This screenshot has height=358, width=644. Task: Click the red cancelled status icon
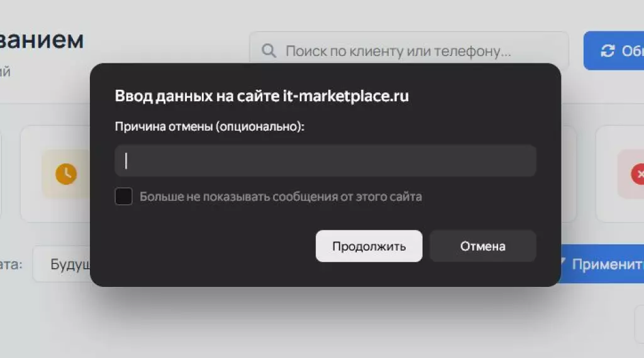point(639,174)
